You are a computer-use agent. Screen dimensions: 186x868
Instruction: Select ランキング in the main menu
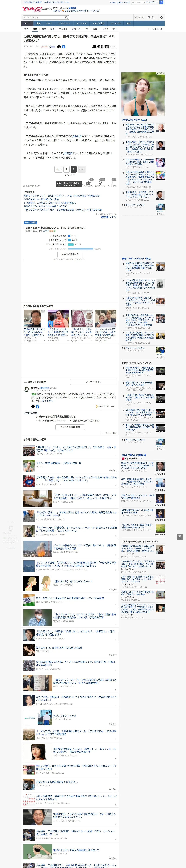[x=115, y=24]
